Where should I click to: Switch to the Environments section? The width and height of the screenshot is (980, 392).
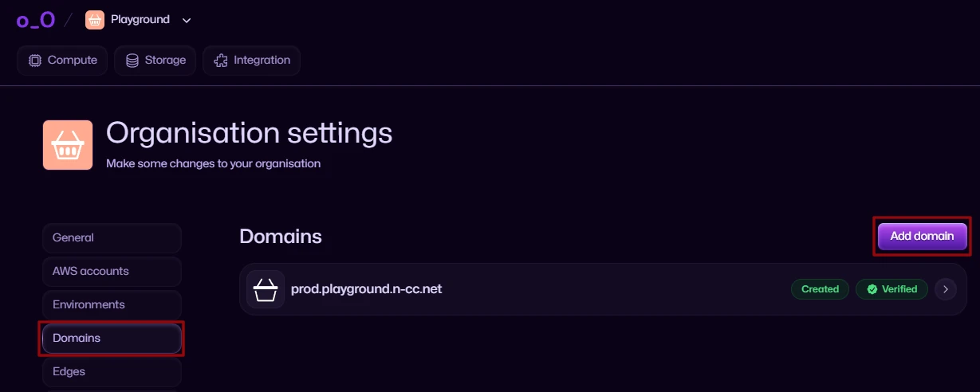tap(112, 305)
